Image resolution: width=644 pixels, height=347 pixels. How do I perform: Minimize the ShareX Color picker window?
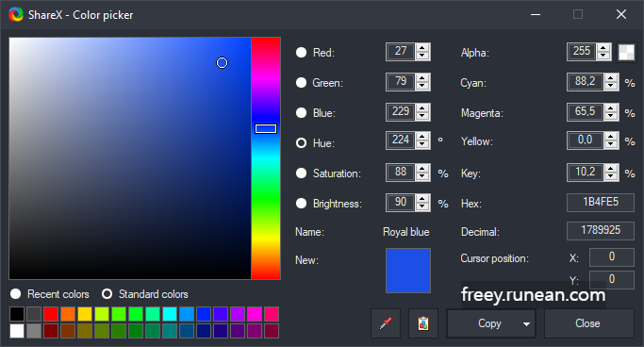[x=536, y=14]
